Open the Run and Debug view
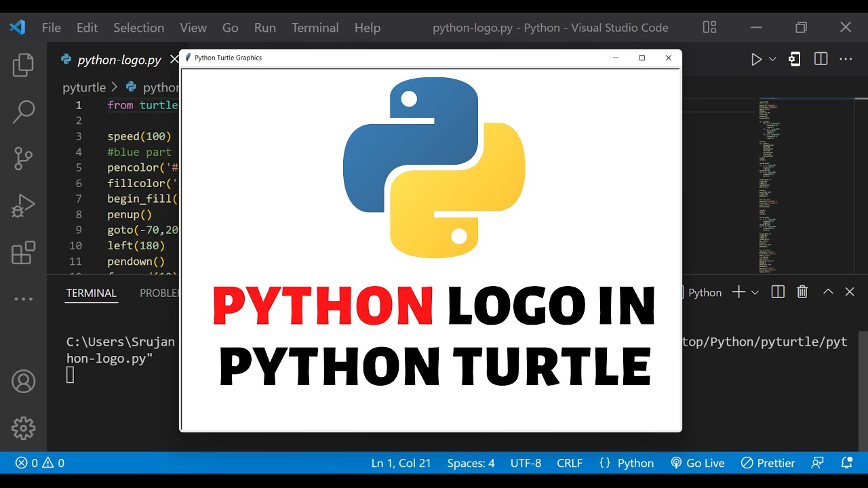Screen dimensions: 868x488 pyautogui.click(x=23, y=205)
